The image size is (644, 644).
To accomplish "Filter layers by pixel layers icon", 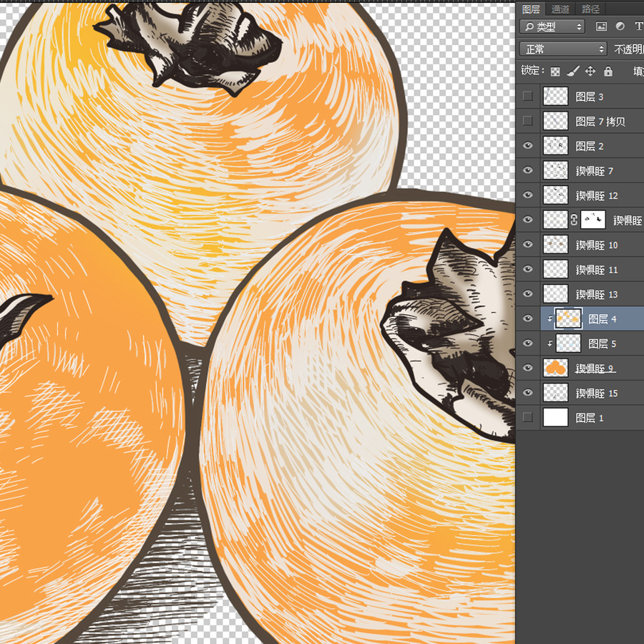I will pyautogui.click(x=601, y=26).
